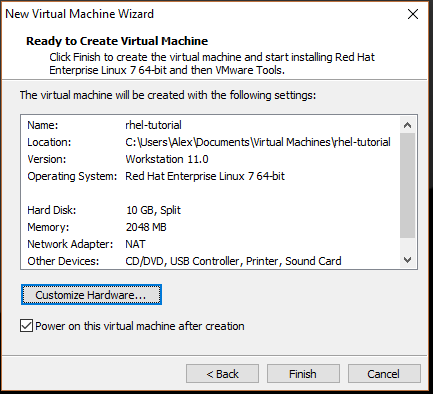This screenshot has width=433, height=394.
Task: Toggle Power on this virtual machine checkbox
Action: 26,326
